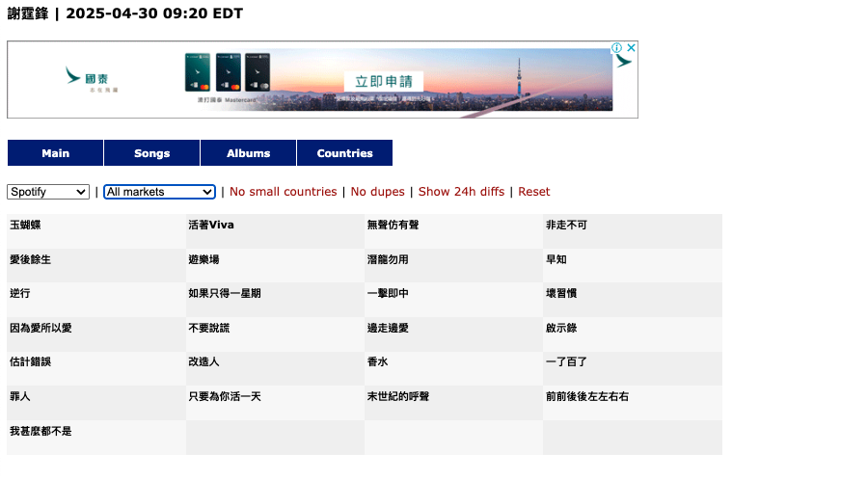Select the song 我甚麼都不是
The width and height of the screenshot is (868, 480).
tap(41, 432)
